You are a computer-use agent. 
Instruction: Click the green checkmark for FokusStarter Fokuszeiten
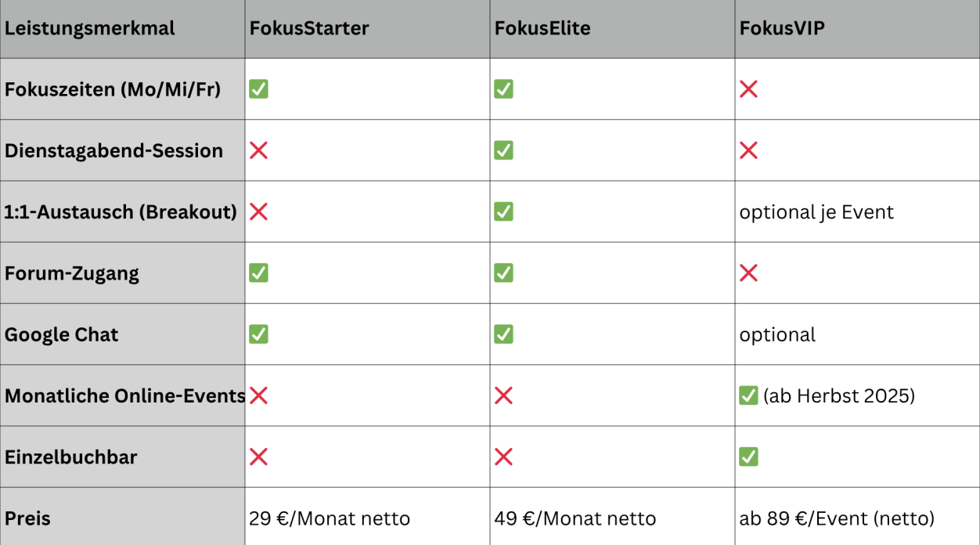(258, 89)
